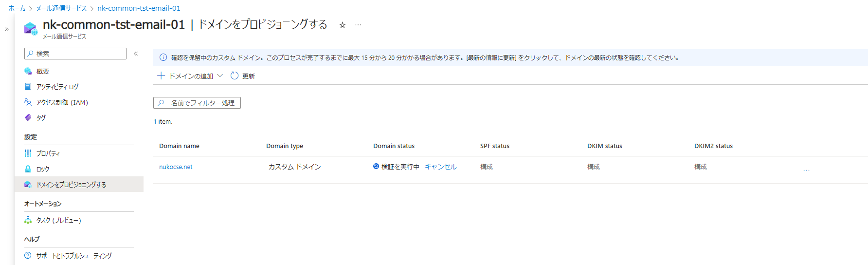The height and width of the screenshot is (265, 868).
Task: Click nk-common-tst-email-01 breadcrumb link
Action: click(x=139, y=8)
